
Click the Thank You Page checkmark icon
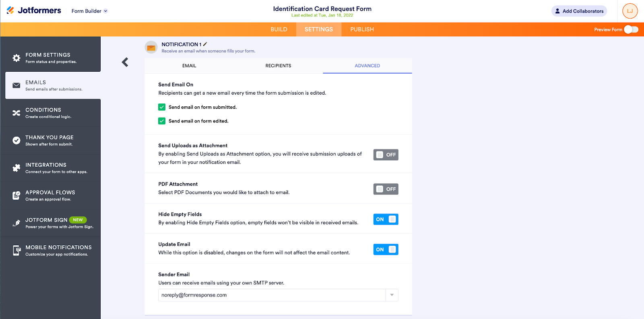[17, 141]
